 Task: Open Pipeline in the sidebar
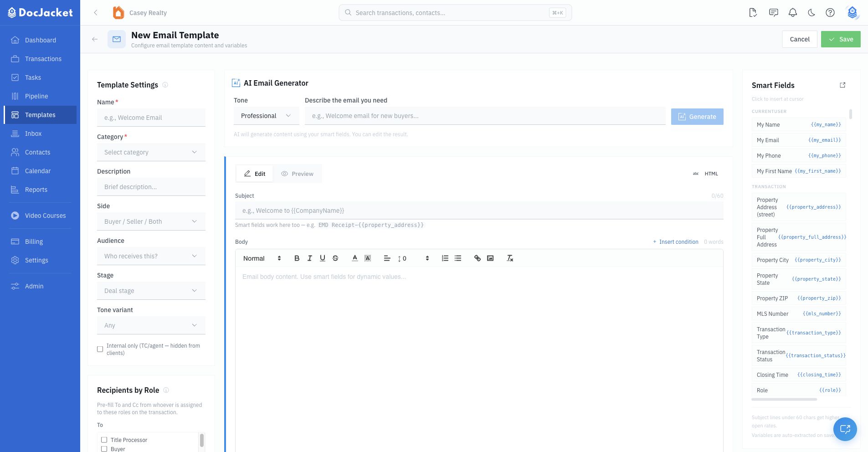40,96
